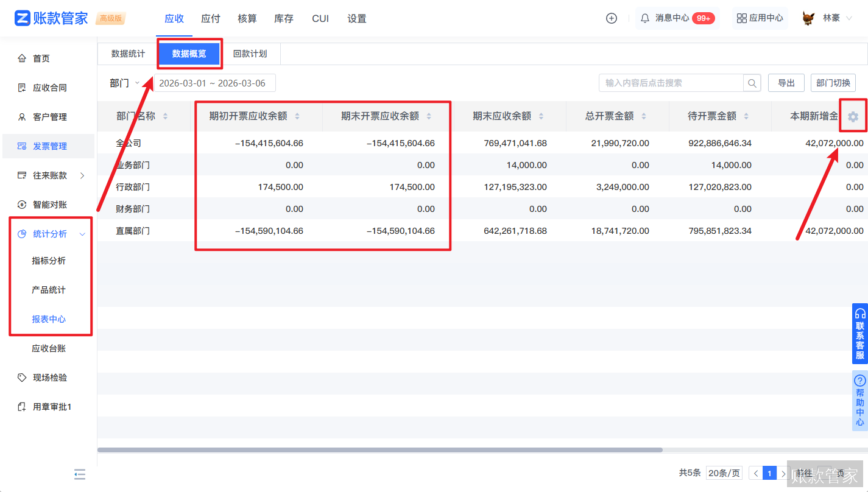Click the search content input field
Screen dimensions: 868x492
tap(671, 83)
